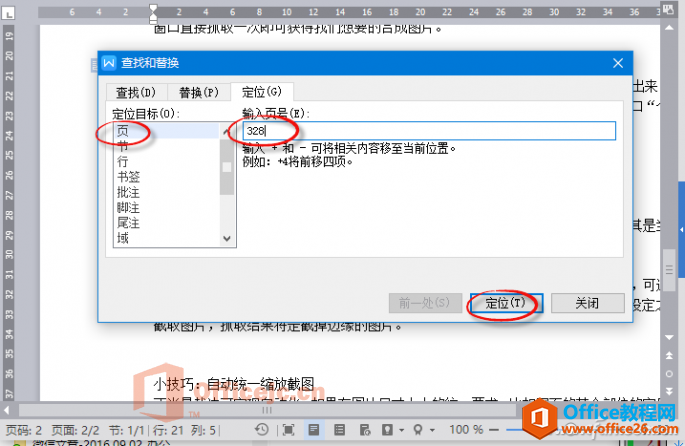Select the page layout view icon
The height and width of the screenshot is (446, 685).
314,430
